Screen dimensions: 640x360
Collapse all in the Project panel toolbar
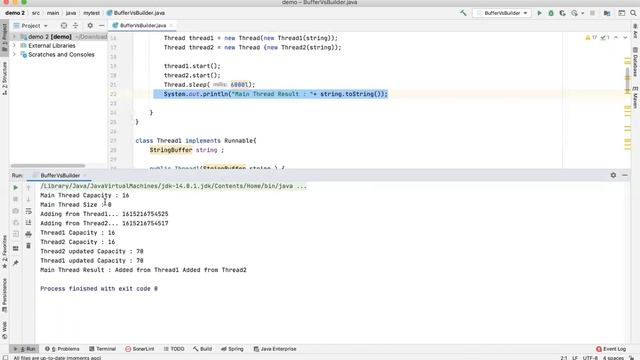(x=76, y=25)
